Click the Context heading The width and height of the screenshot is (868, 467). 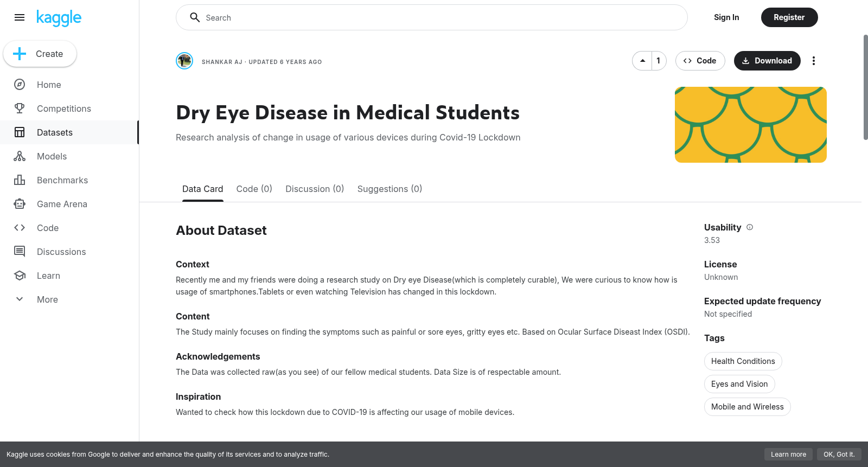pos(193,264)
